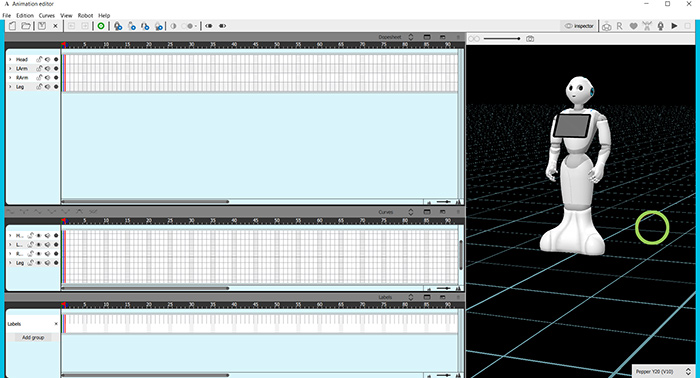Open the Labels panel selector arrows
700x378 pixels.
click(410, 297)
